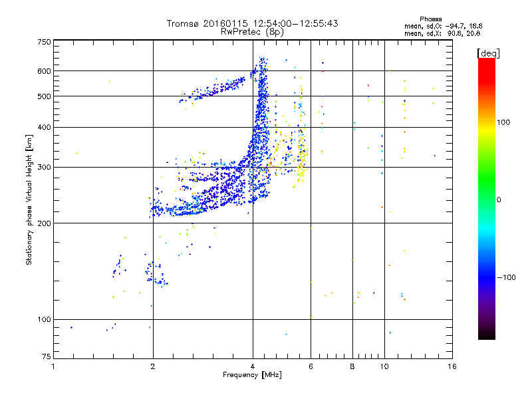Click the "Stationary phase Virtual Height [km]" axis label

(x=29, y=199)
